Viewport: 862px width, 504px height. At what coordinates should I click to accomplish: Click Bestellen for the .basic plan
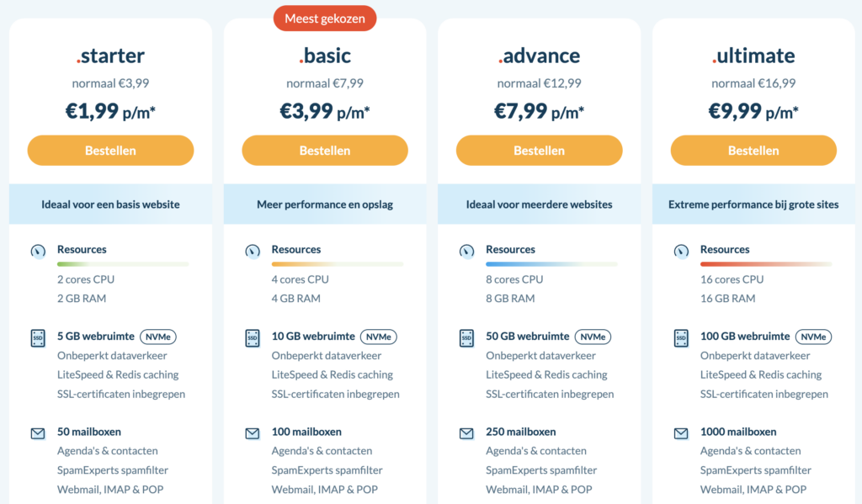click(324, 151)
